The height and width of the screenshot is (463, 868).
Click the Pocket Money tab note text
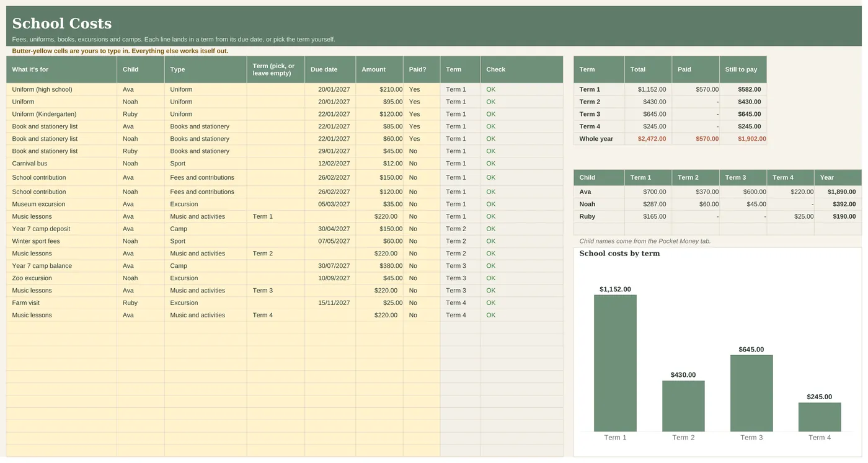(645, 241)
